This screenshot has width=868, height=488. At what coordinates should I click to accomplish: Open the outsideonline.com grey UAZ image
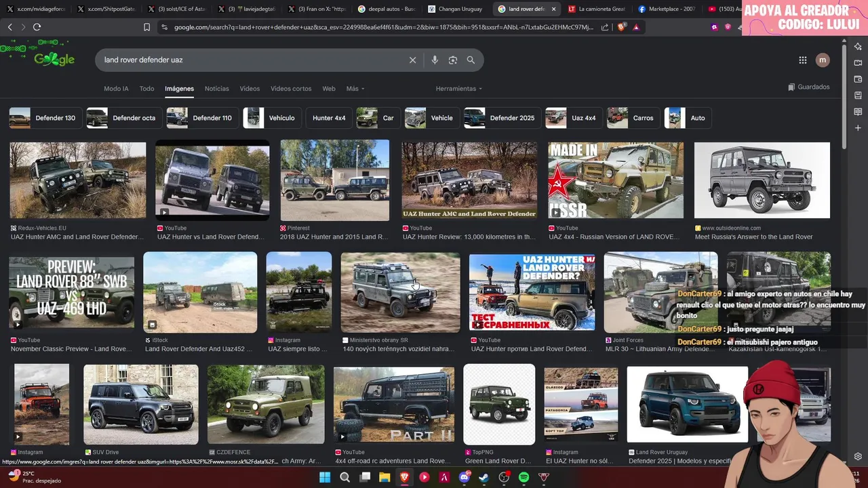762,180
